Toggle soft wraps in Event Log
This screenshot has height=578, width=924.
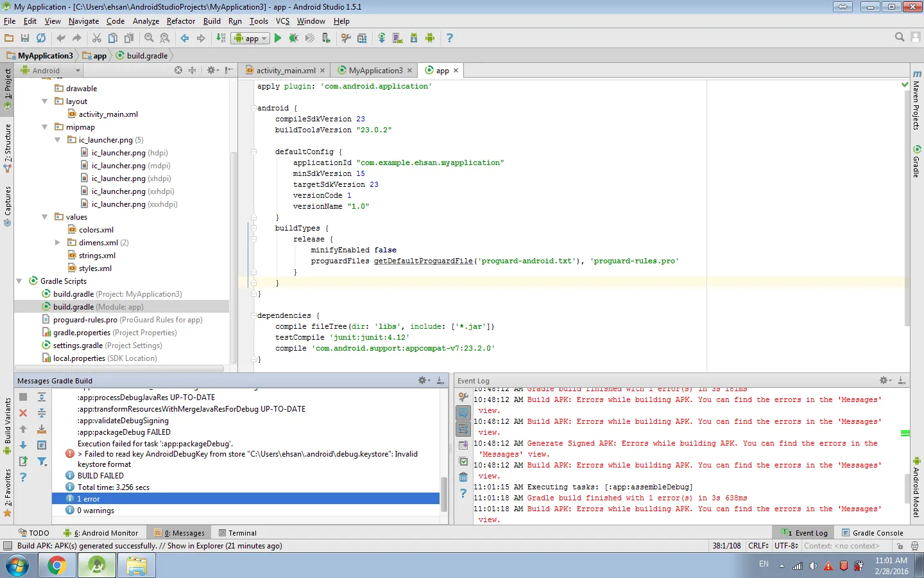tap(463, 429)
